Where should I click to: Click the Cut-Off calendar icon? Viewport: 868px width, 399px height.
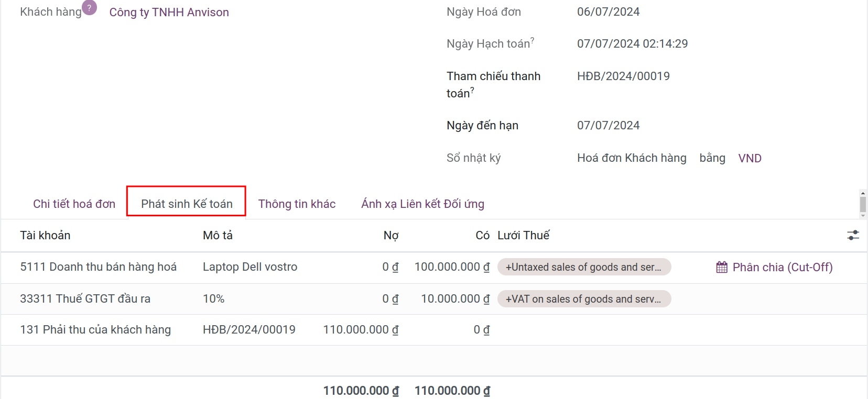coord(722,268)
